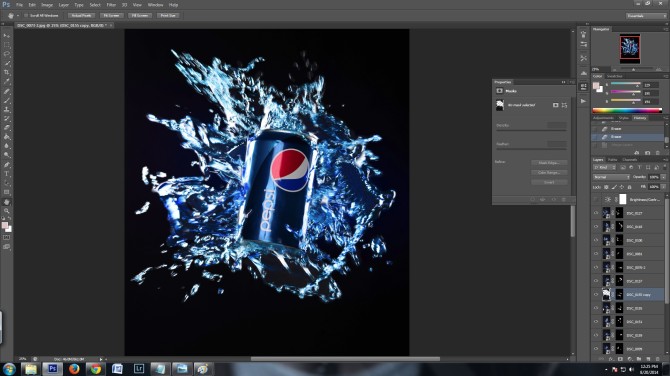Screen dimensions: 670x376
Task: Select the Lasso tool
Action: pos(6,54)
